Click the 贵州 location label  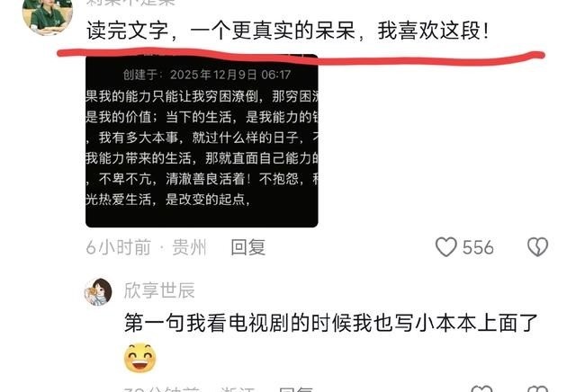[190, 247]
